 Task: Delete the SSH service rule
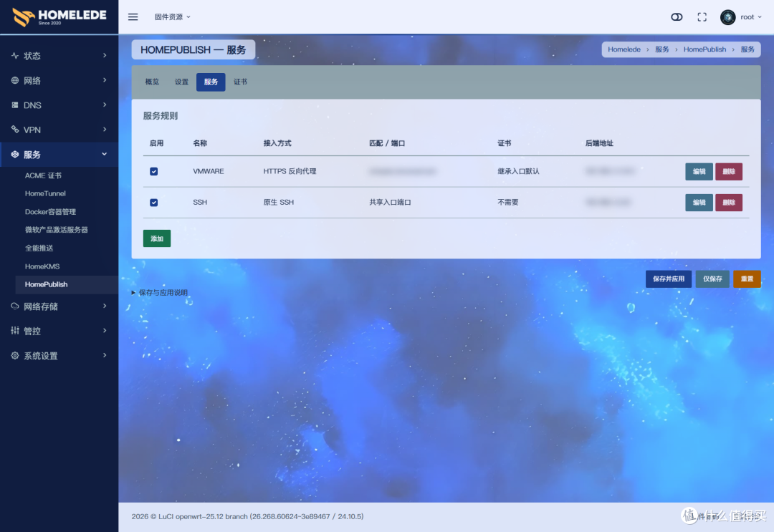pyautogui.click(x=729, y=203)
